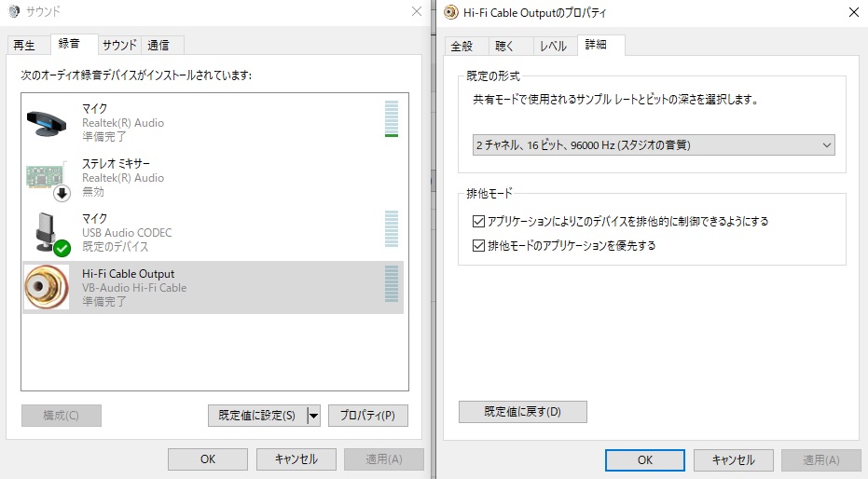Open the default format sample rate dropdown

pos(654,145)
